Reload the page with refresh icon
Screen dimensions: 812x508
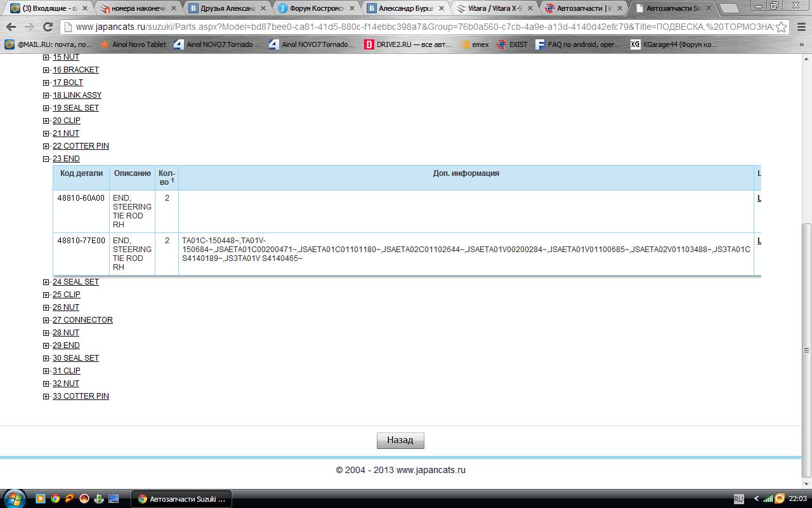tap(47, 27)
